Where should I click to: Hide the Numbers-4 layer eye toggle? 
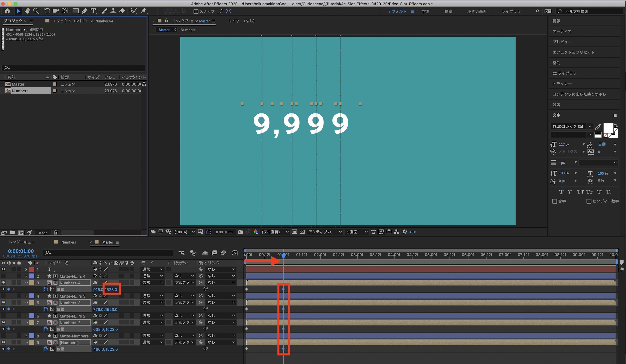(x=3, y=283)
